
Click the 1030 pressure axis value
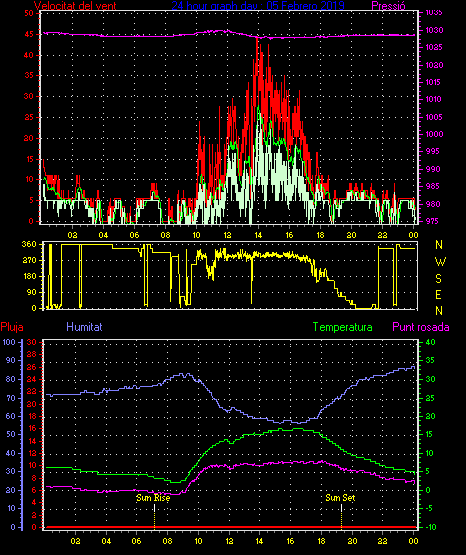[434, 30]
